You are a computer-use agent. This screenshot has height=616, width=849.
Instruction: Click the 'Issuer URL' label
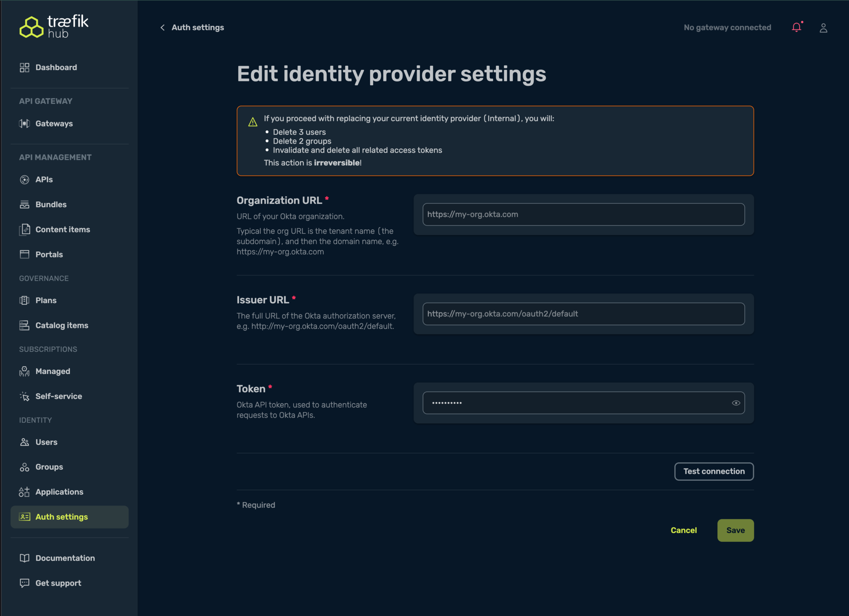(263, 300)
